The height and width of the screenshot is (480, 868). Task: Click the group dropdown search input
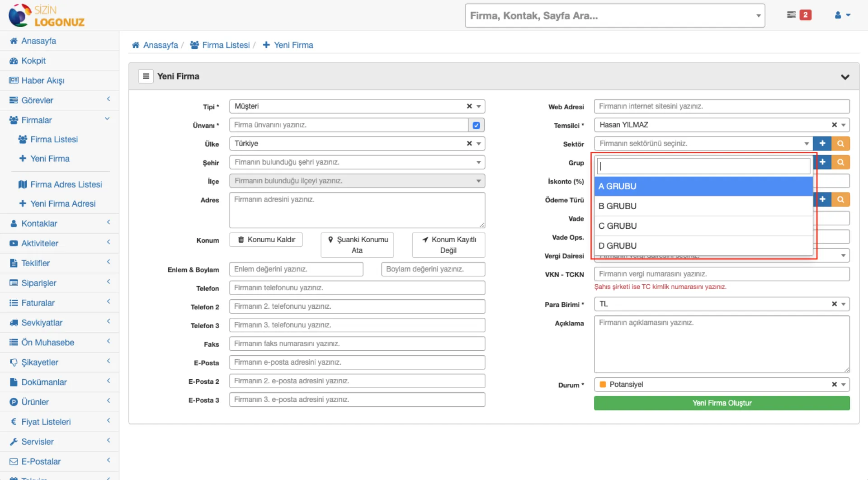coord(703,166)
